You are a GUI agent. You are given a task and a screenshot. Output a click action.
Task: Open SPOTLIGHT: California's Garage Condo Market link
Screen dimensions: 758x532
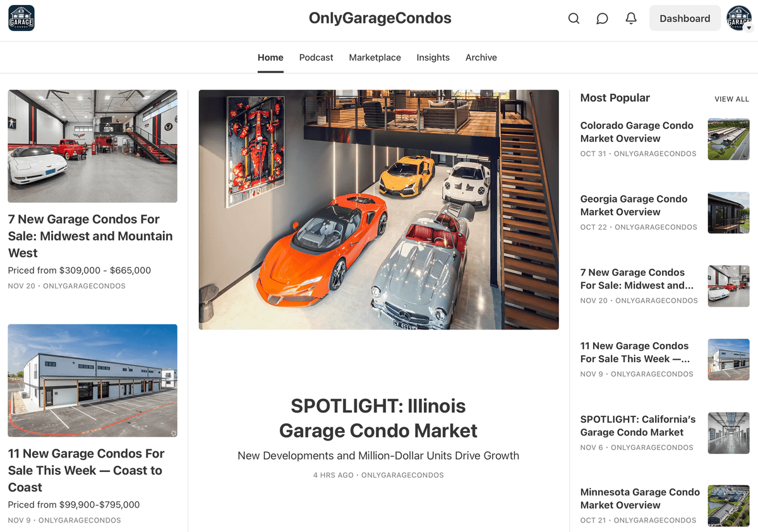pos(638,426)
